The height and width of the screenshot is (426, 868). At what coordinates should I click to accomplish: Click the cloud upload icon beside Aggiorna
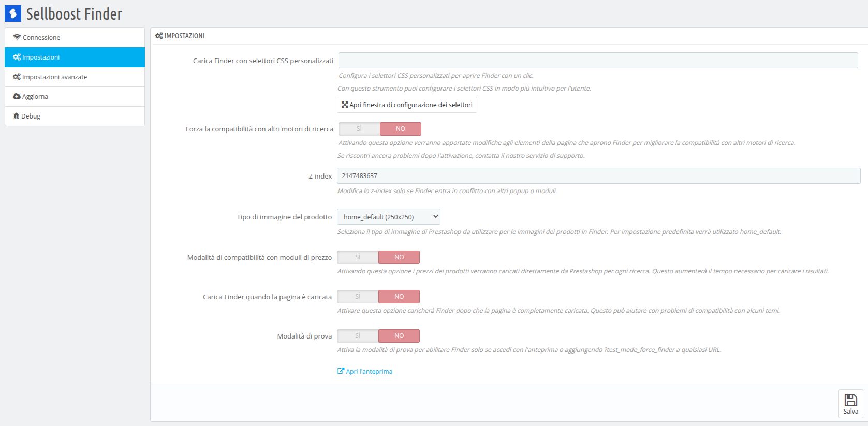pyautogui.click(x=17, y=96)
